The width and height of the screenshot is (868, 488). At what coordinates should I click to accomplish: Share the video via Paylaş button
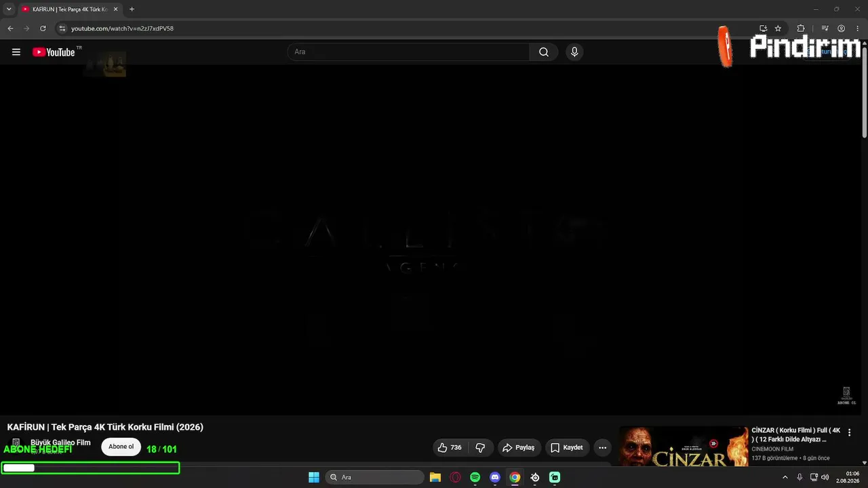519,447
